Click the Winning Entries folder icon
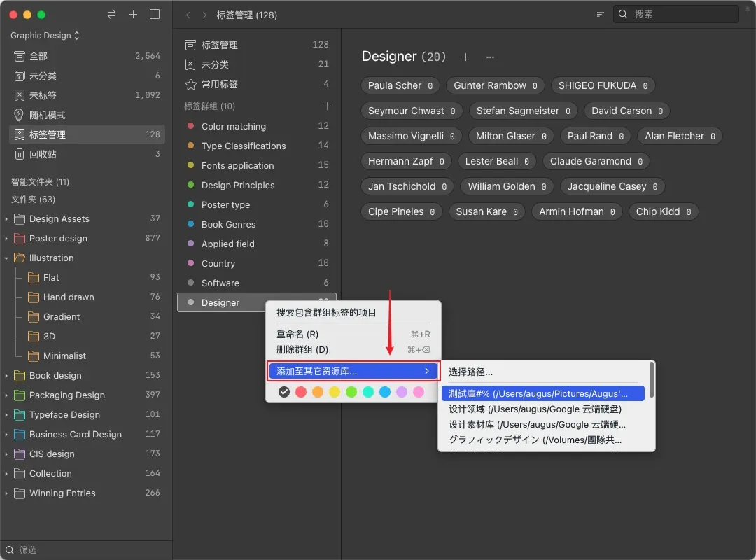 (x=20, y=493)
